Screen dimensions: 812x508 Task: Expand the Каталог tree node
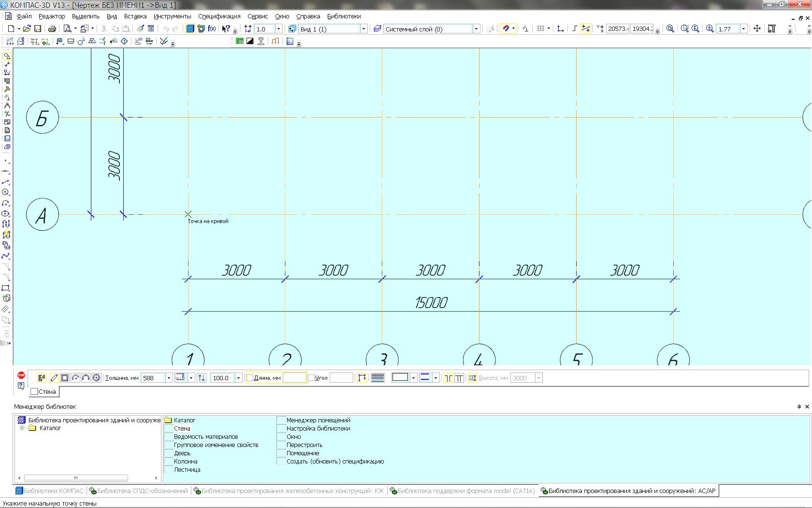[x=22, y=428]
